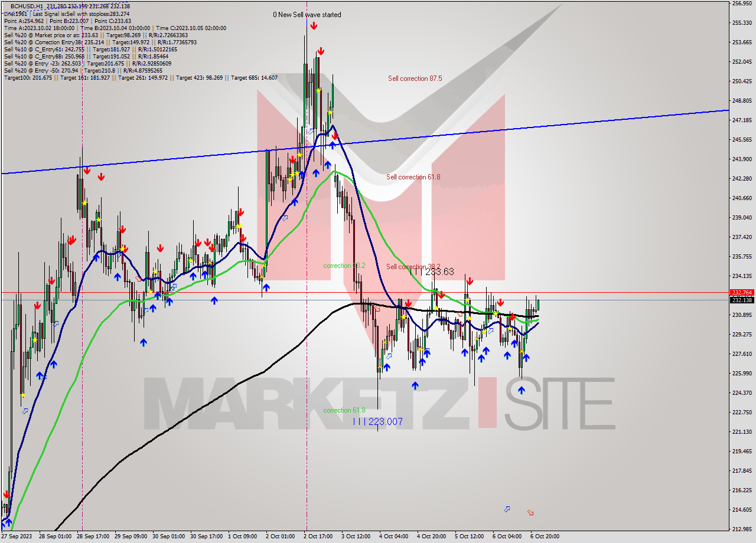The width and height of the screenshot is (756, 543).
Task: Click the '| | | 223.007' price marker
Action: point(378,421)
